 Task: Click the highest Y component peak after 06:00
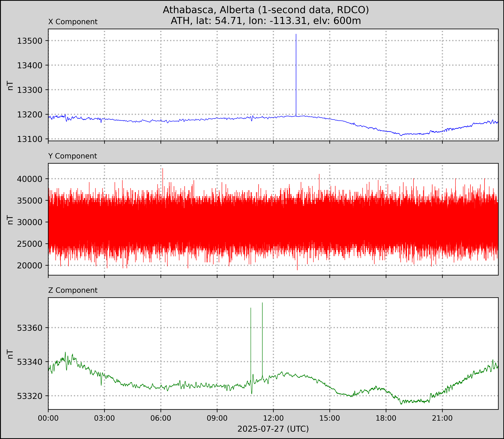click(x=163, y=169)
